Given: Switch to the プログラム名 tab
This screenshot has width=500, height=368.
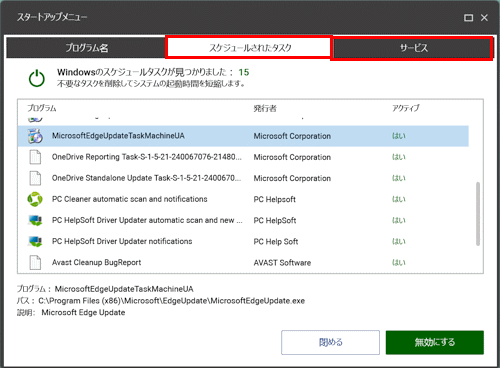Looking at the screenshot, I should 86,48.
